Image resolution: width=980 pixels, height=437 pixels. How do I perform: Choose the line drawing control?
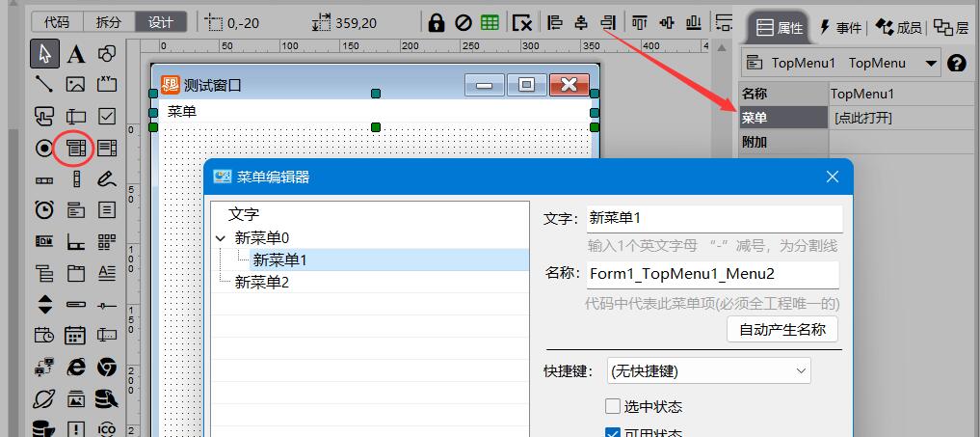click(44, 84)
